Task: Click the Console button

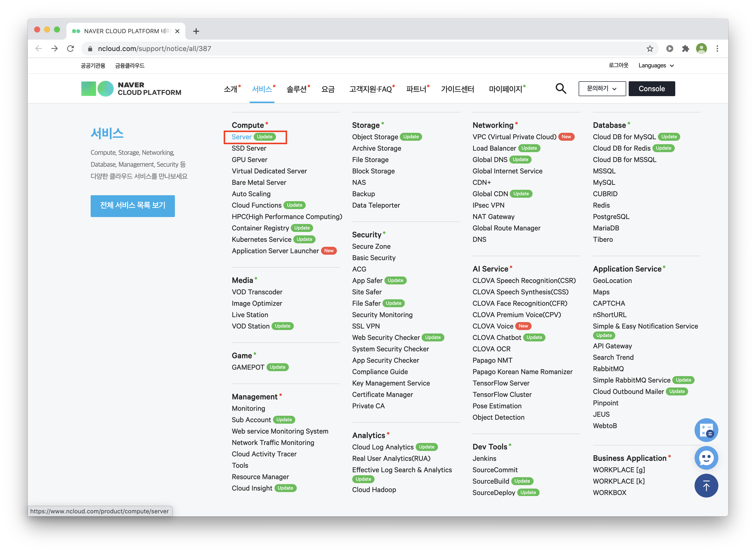Action: pos(651,89)
